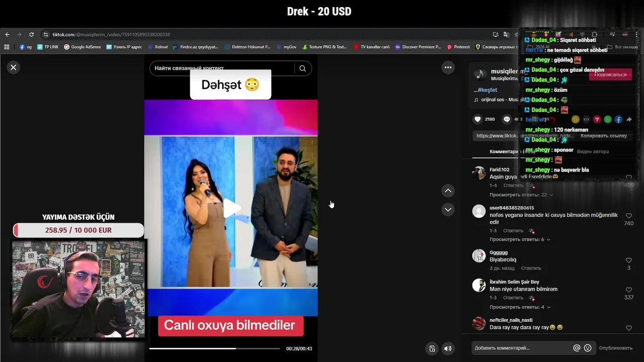
Task: Open Pinterest bookmark
Action: [458, 47]
